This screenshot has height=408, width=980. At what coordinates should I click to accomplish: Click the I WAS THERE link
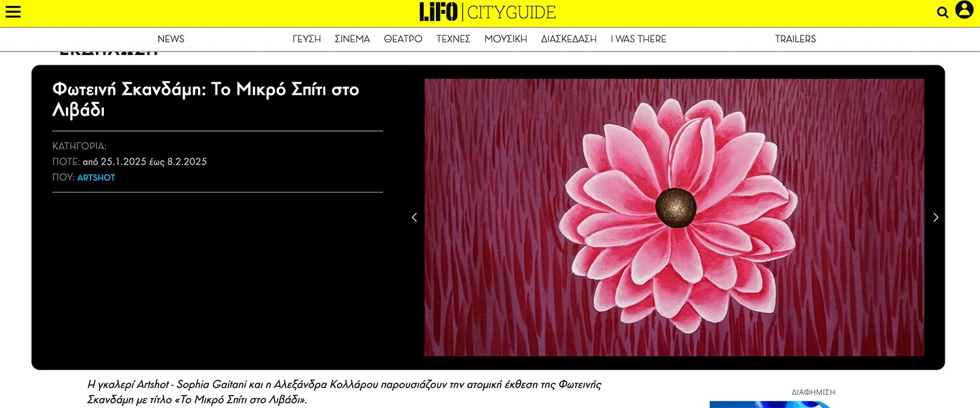coord(638,39)
